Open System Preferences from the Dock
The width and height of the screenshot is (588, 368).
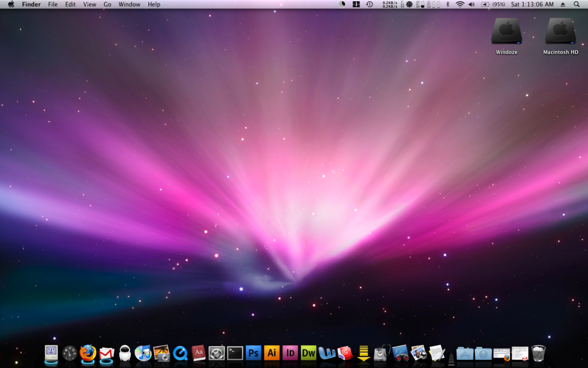pyautogui.click(x=216, y=354)
